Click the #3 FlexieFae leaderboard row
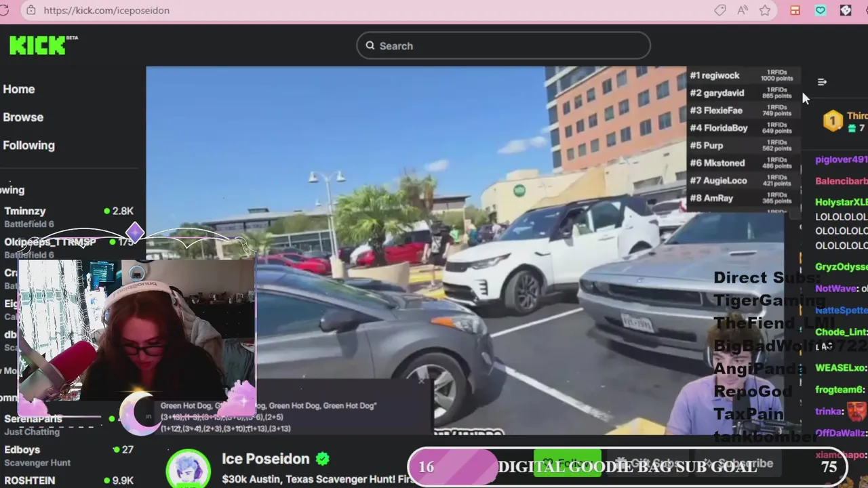 pos(742,110)
